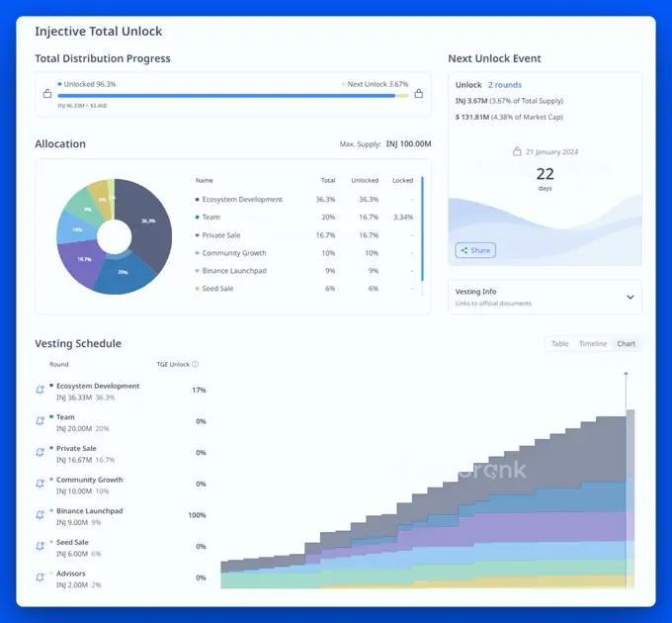Switch to the Table view tab
This screenshot has width=672, height=623.
tap(559, 343)
